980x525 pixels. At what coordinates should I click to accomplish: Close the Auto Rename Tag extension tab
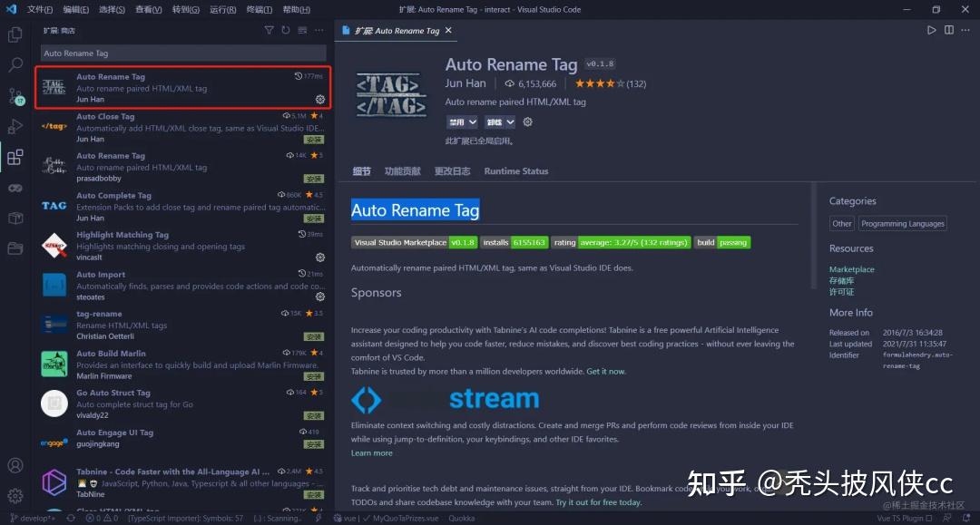click(448, 30)
